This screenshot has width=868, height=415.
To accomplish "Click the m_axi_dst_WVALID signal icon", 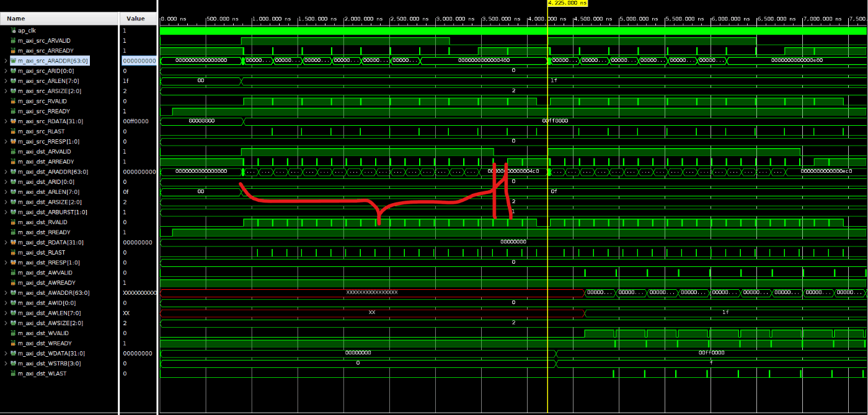I will pyautogui.click(x=14, y=333).
